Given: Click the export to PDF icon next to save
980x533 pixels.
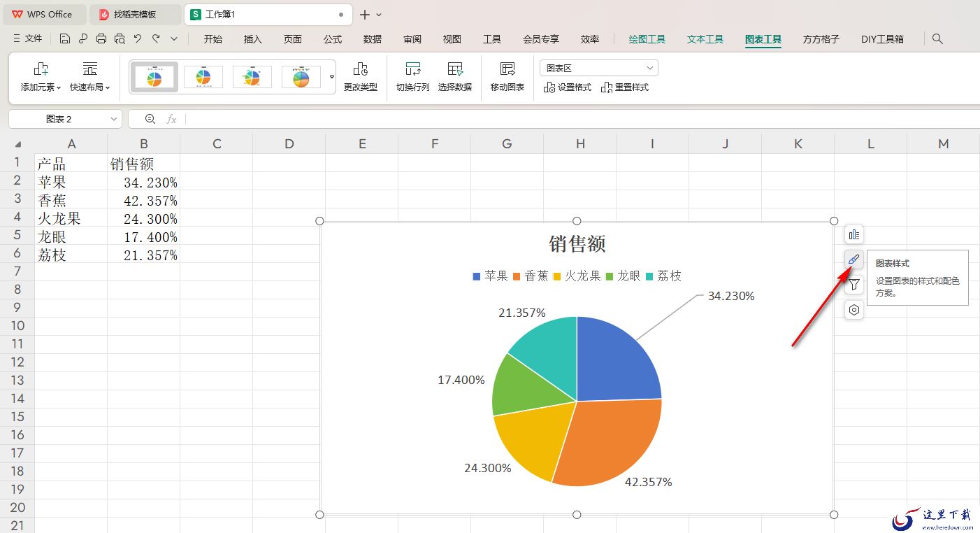Looking at the screenshot, I should point(83,39).
